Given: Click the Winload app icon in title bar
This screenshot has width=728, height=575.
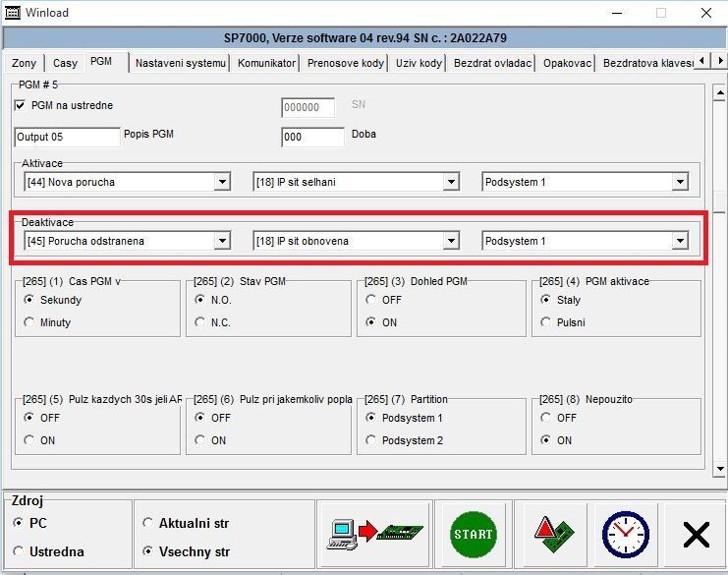Looking at the screenshot, I should click(x=13, y=13).
